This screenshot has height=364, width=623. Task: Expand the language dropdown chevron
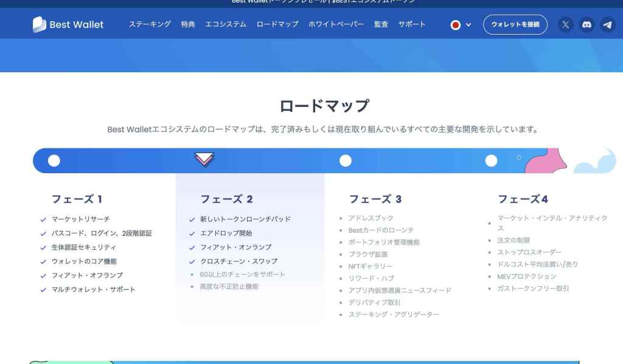(468, 24)
